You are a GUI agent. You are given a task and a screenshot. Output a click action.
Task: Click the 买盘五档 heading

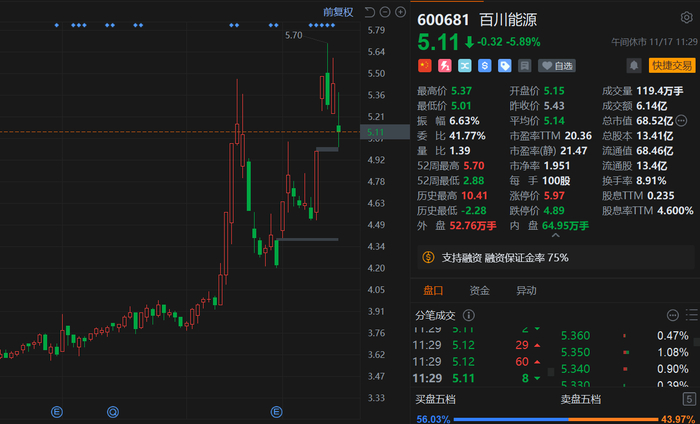pos(435,399)
